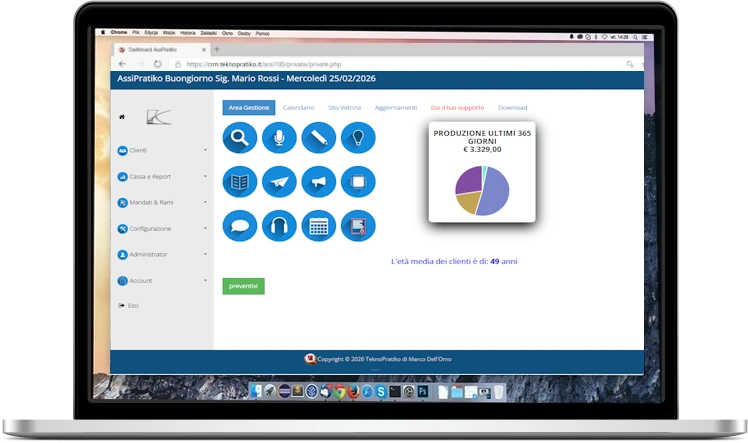This screenshot has width=748, height=443.
Task: Click the Produzione ultimi 365 giorni card title
Action: coord(482,137)
